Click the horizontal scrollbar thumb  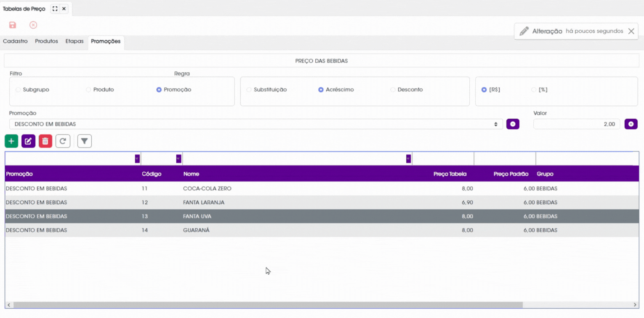tap(268, 305)
